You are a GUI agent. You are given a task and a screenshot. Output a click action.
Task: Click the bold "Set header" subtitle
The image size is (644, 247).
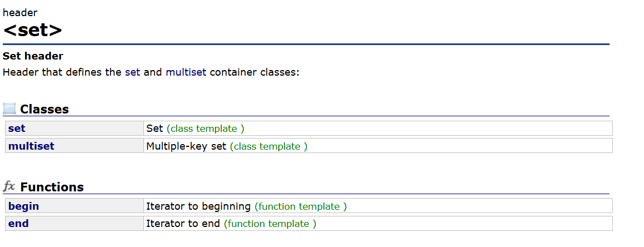[33, 56]
